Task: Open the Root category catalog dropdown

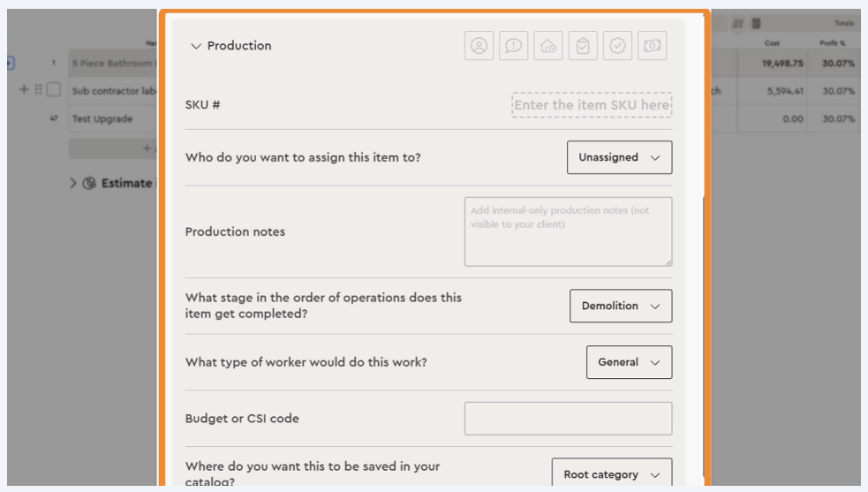Action: click(611, 474)
